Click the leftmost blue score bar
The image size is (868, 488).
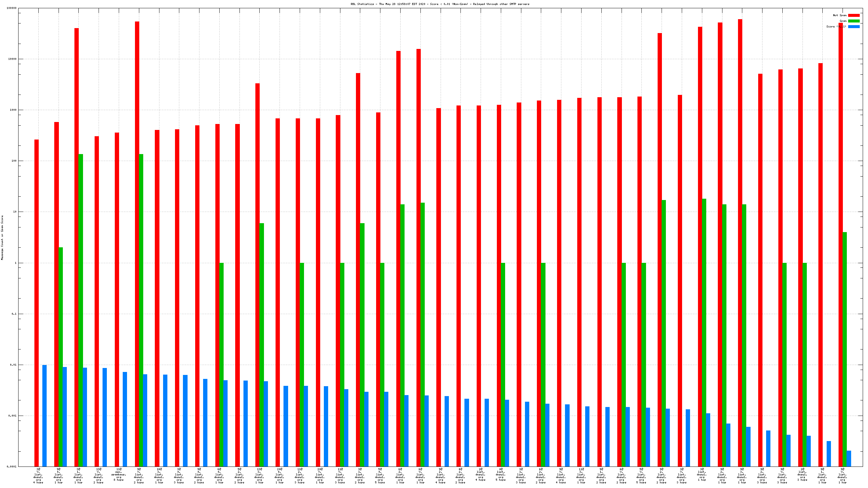[44, 416]
